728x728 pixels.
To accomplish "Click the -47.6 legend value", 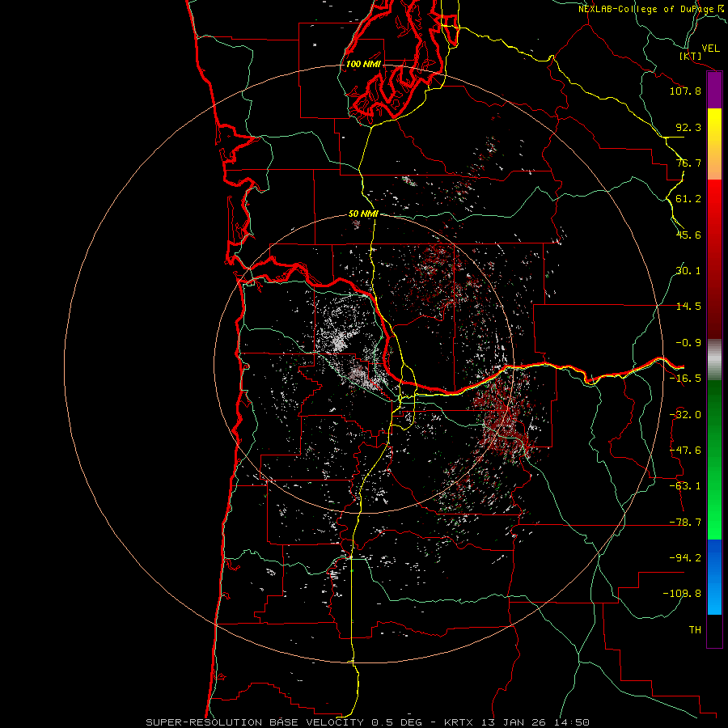I will pyautogui.click(x=685, y=451).
